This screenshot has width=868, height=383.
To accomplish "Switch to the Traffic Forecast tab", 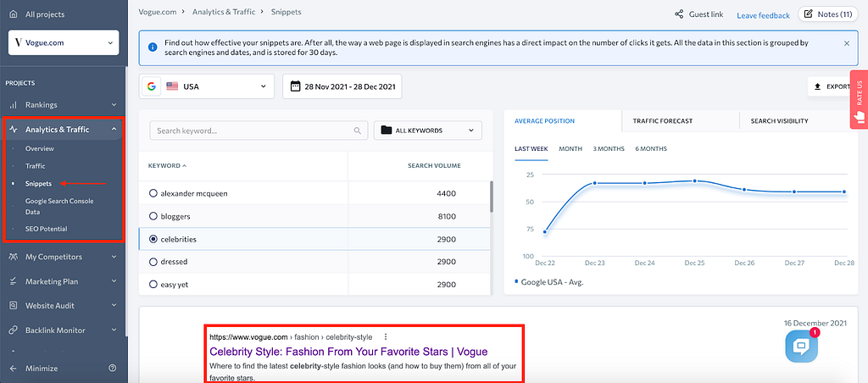I will 662,121.
